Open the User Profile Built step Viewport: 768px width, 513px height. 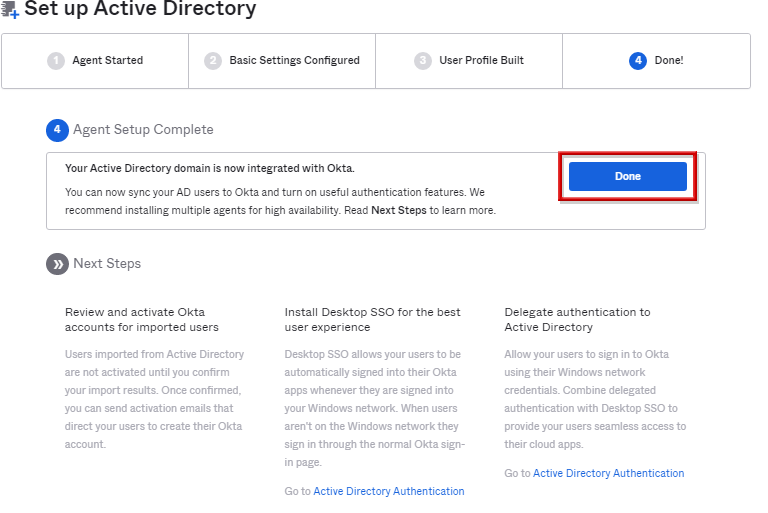coord(481,61)
